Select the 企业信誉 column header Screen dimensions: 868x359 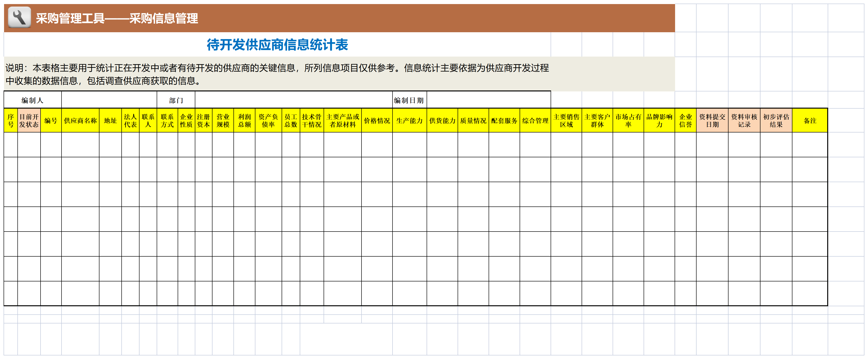[x=686, y=121]
